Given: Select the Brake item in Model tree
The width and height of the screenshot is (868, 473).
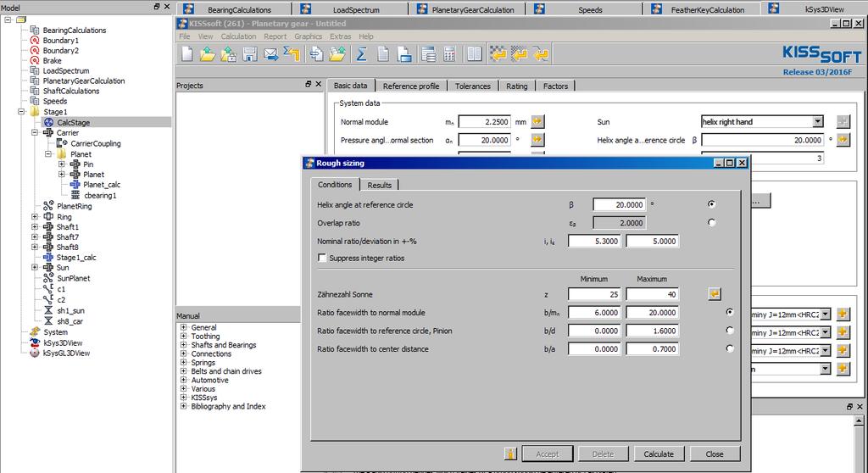Looking at the screenshot, I should pos(52,60).
